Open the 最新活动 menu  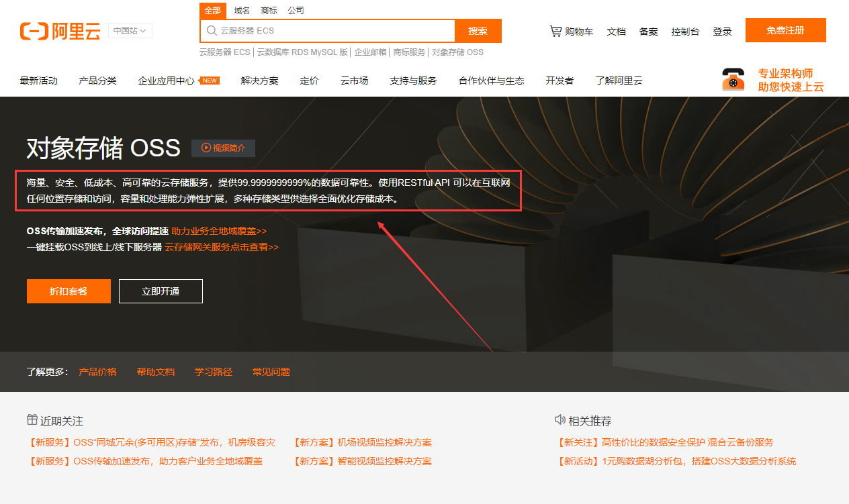coord(39,81)
